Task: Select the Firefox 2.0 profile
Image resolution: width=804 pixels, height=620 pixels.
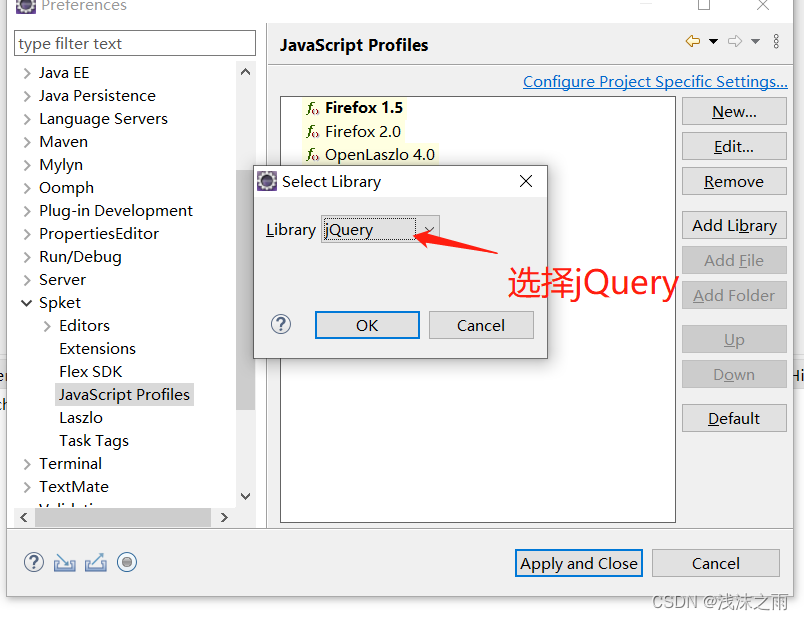Action: point(363,132)
